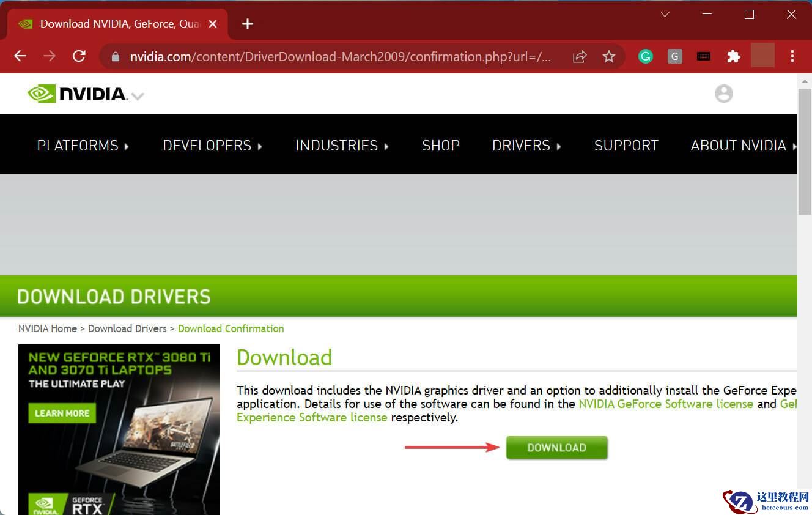Viewport: 812px width, 515px height.
Task: Open the keyboard extension icon
Action: point(704,57)
